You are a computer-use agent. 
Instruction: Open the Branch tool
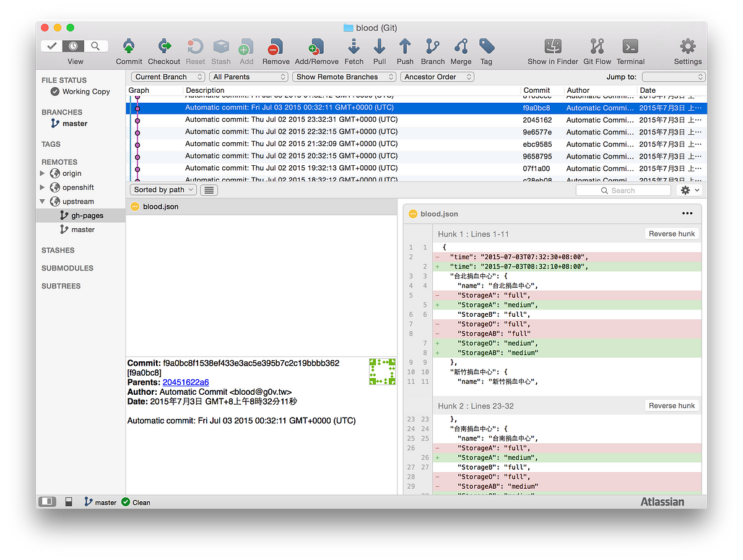point(433,47)
